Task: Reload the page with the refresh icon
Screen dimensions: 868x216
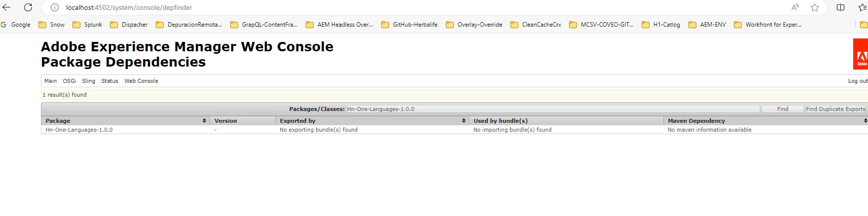Action: coord(28,7)
